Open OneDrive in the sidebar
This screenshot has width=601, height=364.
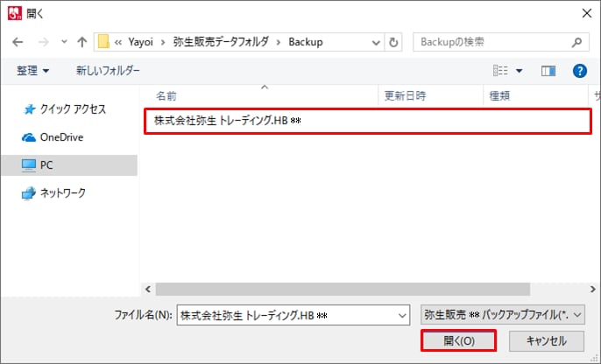[53, 137]
